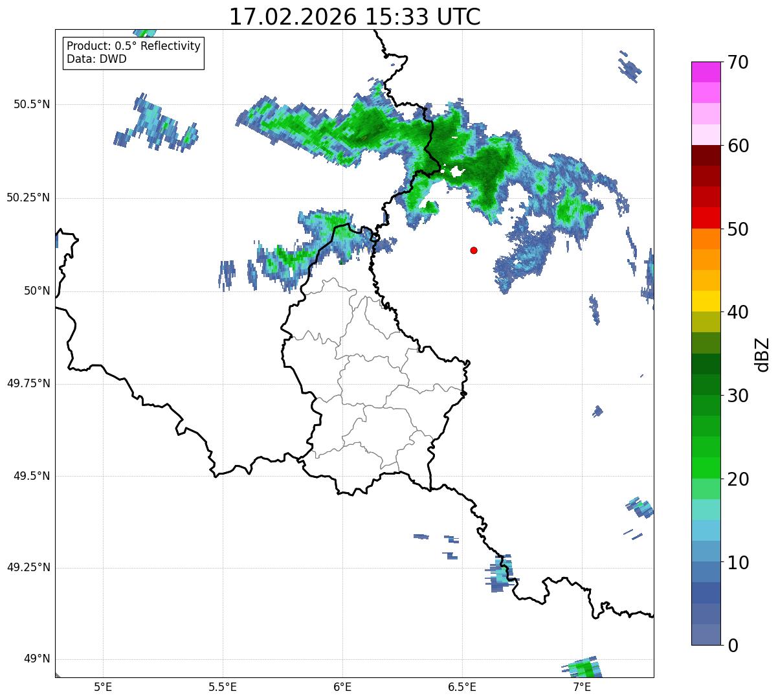
Task: Click the red location marker dot
Action: [474, 250]
